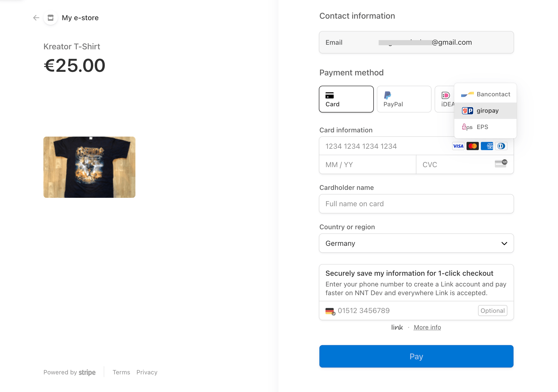Select EPS from the payment list
The width and height of the screenshot is (558, 392).
click(x=485, y=127)
